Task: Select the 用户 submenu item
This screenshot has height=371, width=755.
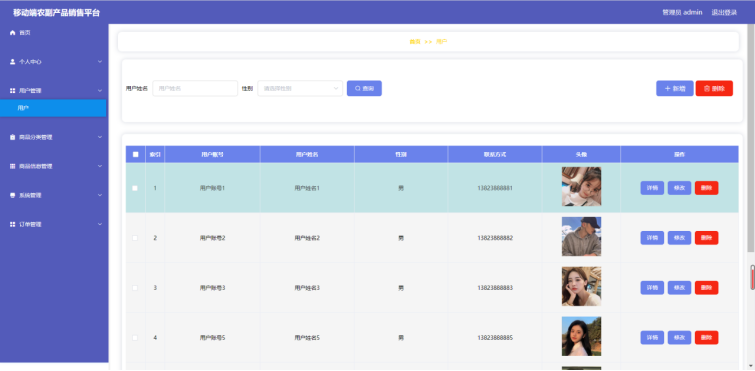Action: click(53, 108)
